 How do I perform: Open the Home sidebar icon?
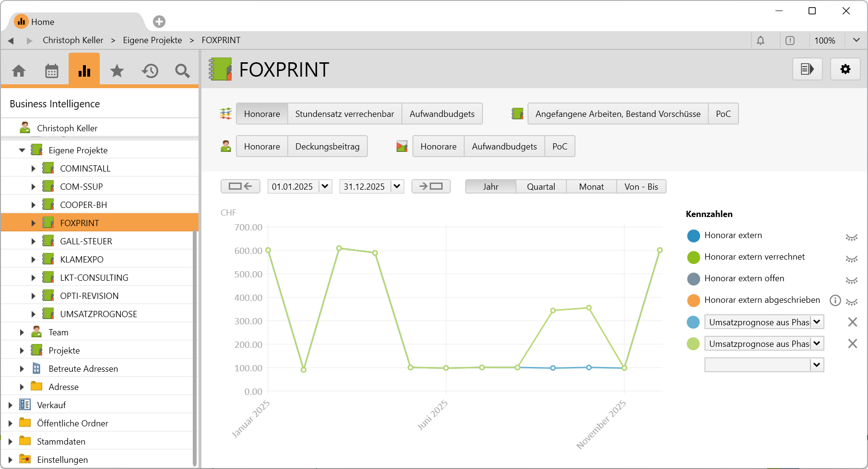point(19,71)
